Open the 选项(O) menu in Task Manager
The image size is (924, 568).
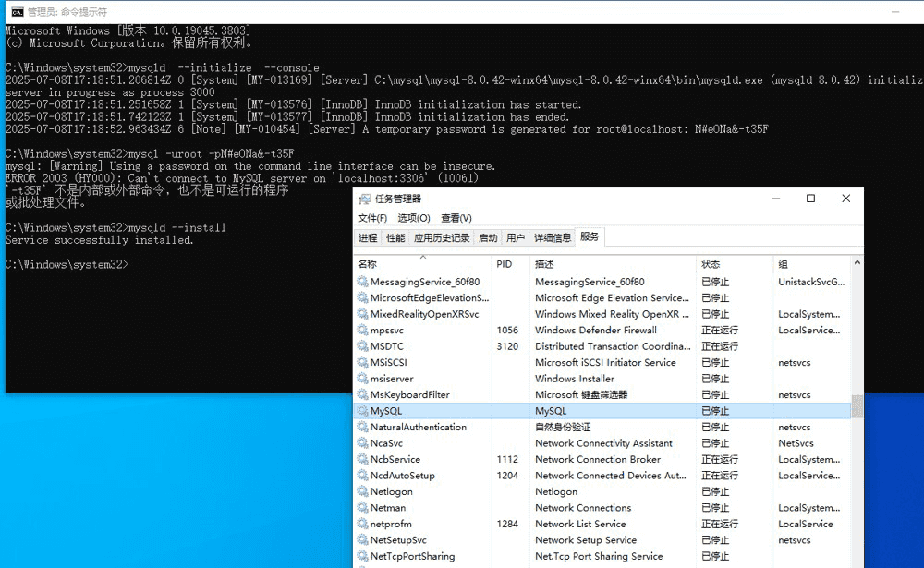414,218
